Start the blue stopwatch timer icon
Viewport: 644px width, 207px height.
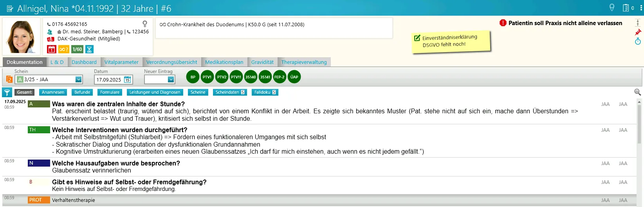(638, 41)
